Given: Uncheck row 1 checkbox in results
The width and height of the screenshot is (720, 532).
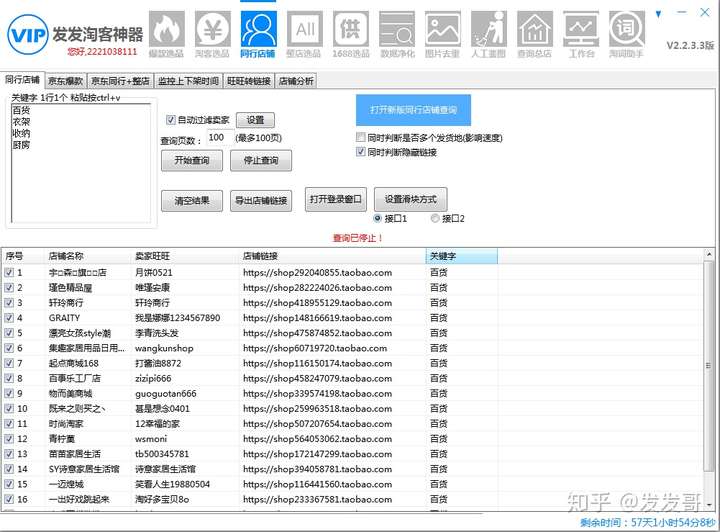Looking at the screenshot, I should tap(9, 273).
